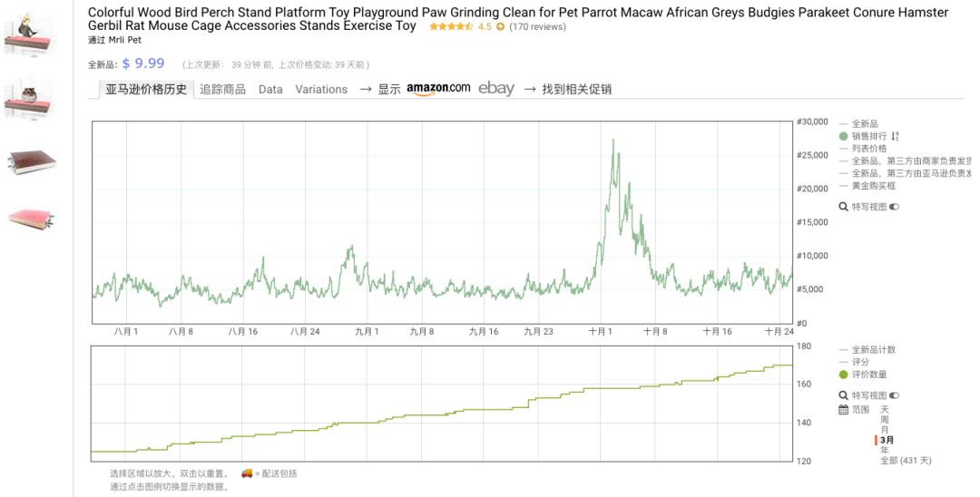Click the magnifier icon in the review chart legend
Viewport: 980px width, 497px height.
[x=844, y=395]
